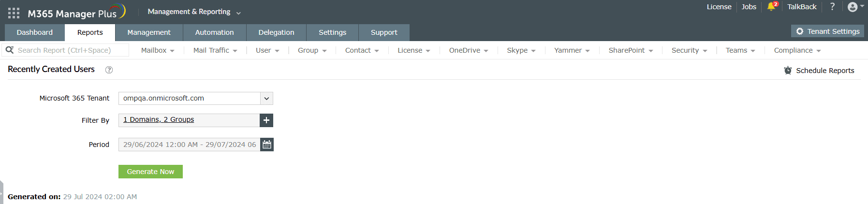The width and height of the screenshot is (868, 204).
Task: Switch to the Dashboard tab
Action: point(35,32)
